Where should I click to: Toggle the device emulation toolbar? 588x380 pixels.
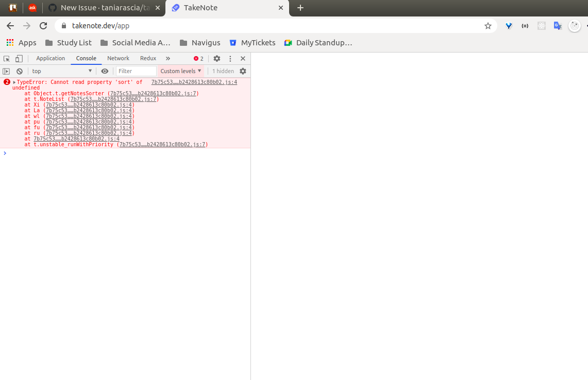[x=19, y=58]
